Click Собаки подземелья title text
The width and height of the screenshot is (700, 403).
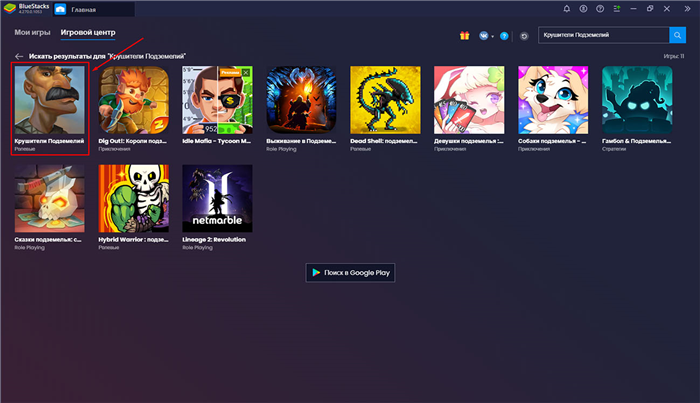point(552,141)
